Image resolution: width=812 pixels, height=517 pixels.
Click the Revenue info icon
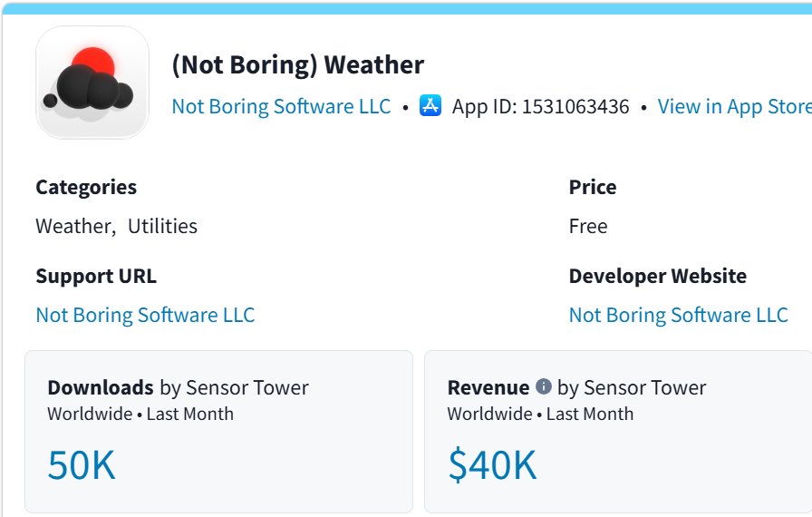tap(543, 386)
